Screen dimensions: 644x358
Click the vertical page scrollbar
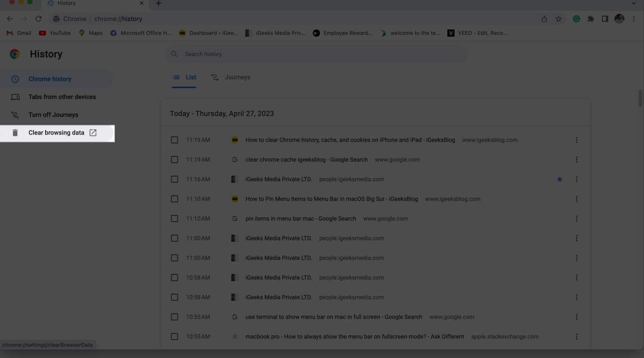640,98
